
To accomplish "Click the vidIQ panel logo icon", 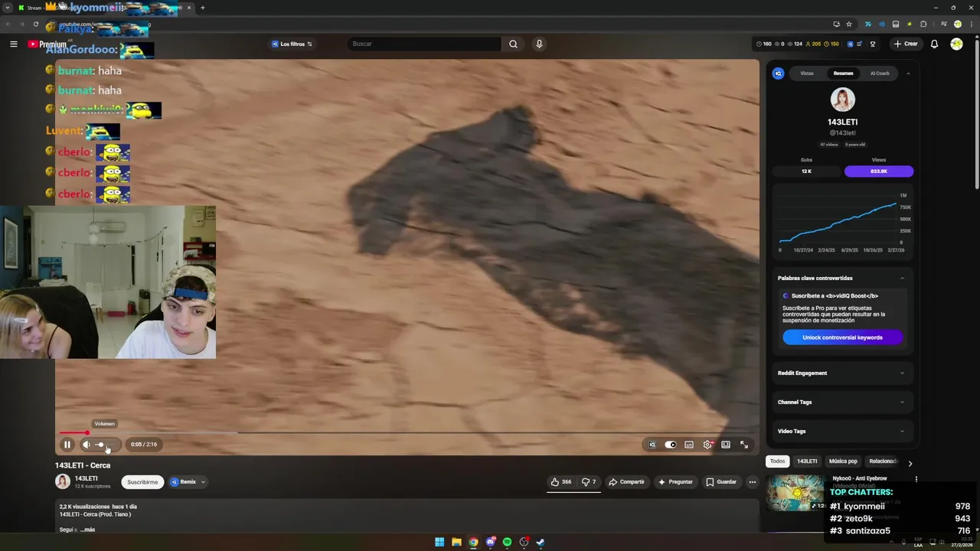I will pos(779,73).
